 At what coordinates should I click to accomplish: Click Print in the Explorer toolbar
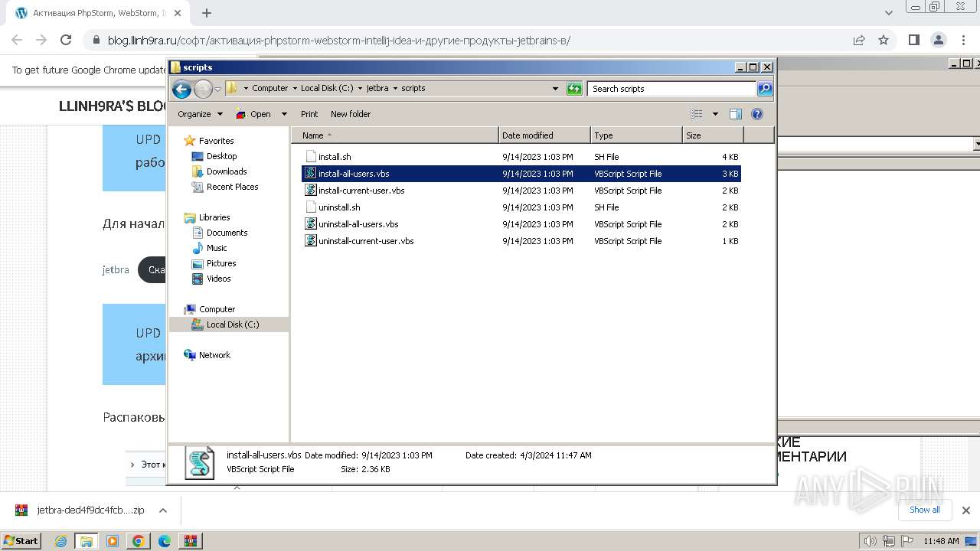click(x=309, y=114)
